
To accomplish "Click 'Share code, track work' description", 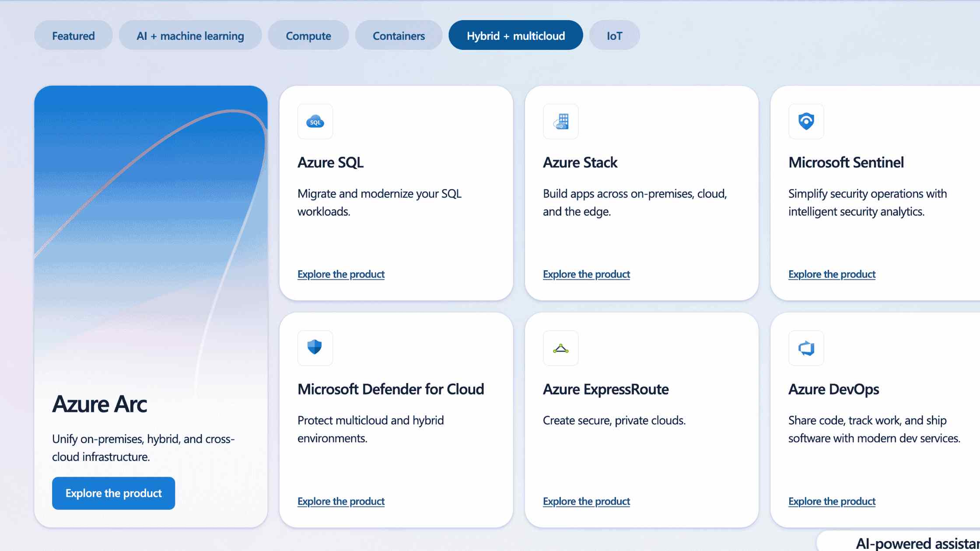I will (874, 429).
